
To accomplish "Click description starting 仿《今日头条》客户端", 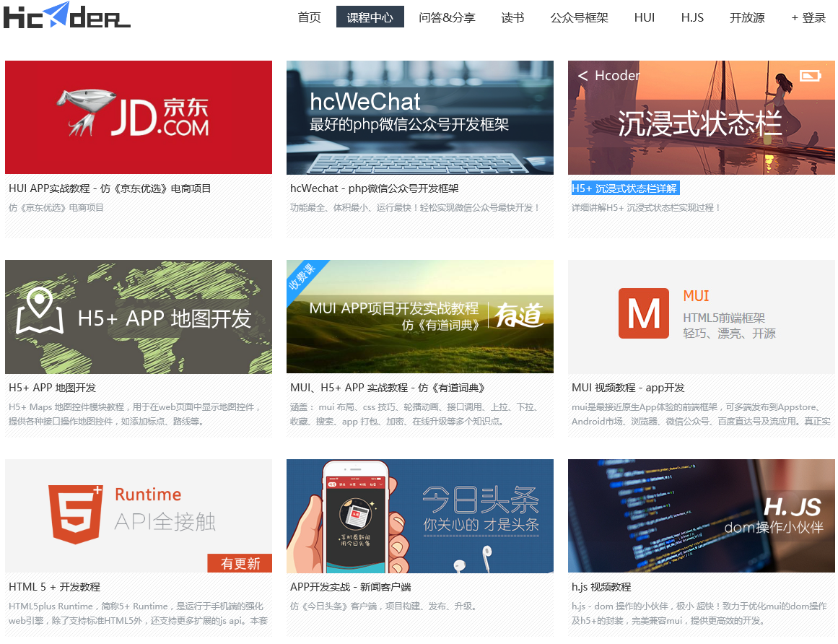I will [384, 606].
